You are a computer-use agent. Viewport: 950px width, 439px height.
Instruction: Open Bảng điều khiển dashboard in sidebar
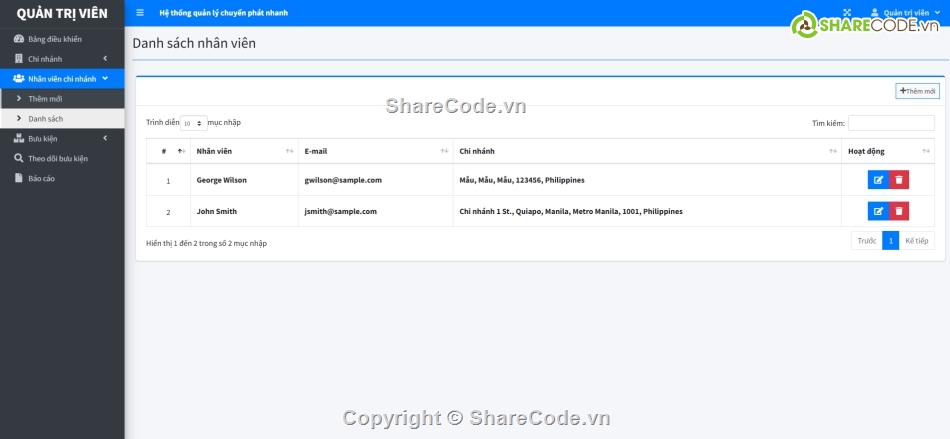coord(55,39)
